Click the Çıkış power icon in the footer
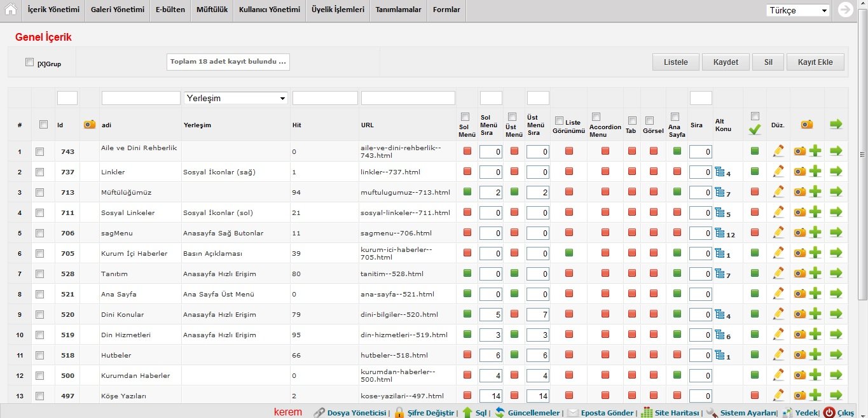This screenshot has height=418, width=868. click(x=829, y=412)
